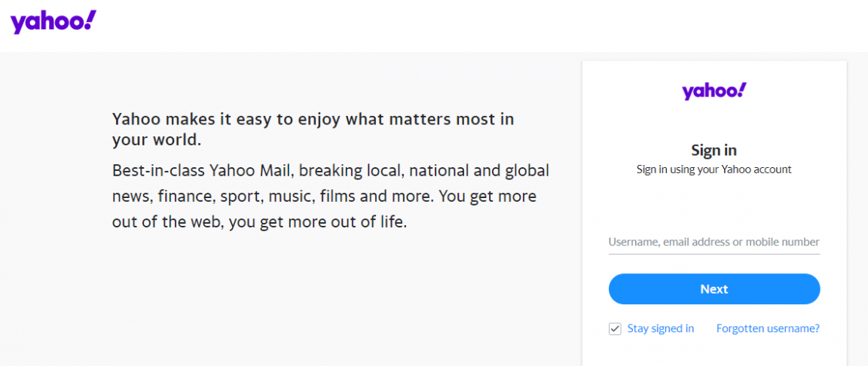Click the 'out of the web' closing line
The image size is (868, 366).
tap(259, 223)
